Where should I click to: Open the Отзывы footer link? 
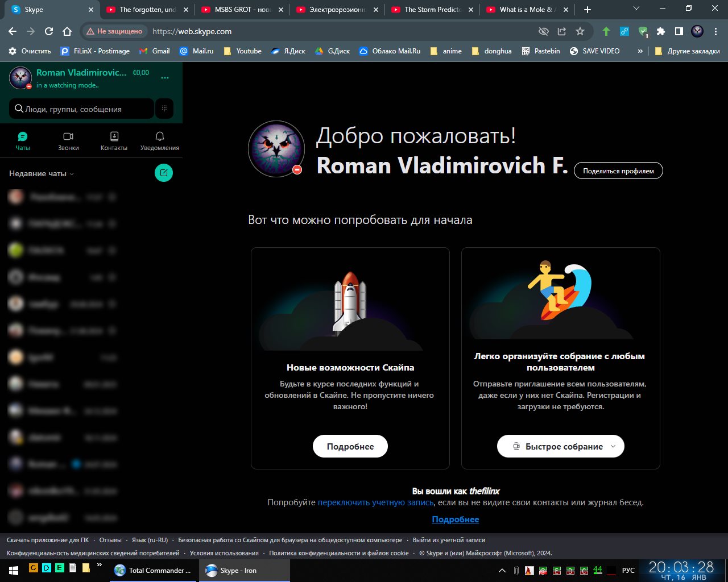[110, 540]
